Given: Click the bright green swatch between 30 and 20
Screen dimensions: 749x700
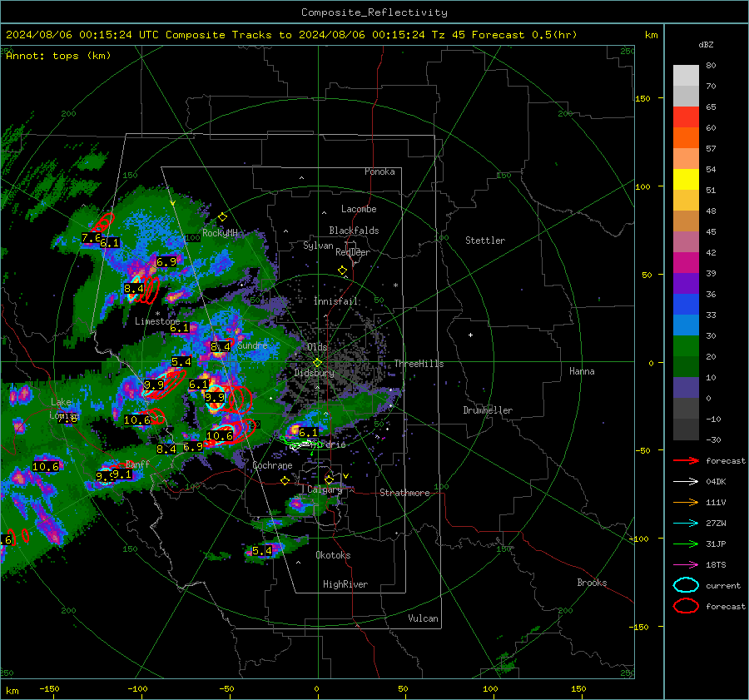Looking at the screenshot, I should 686,346.
